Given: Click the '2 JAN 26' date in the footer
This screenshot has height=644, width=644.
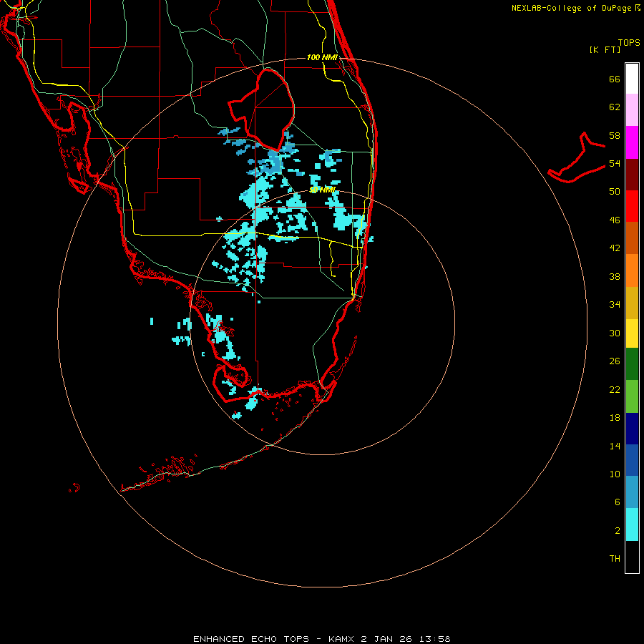Looking at the screenshot, I should 386,639.
